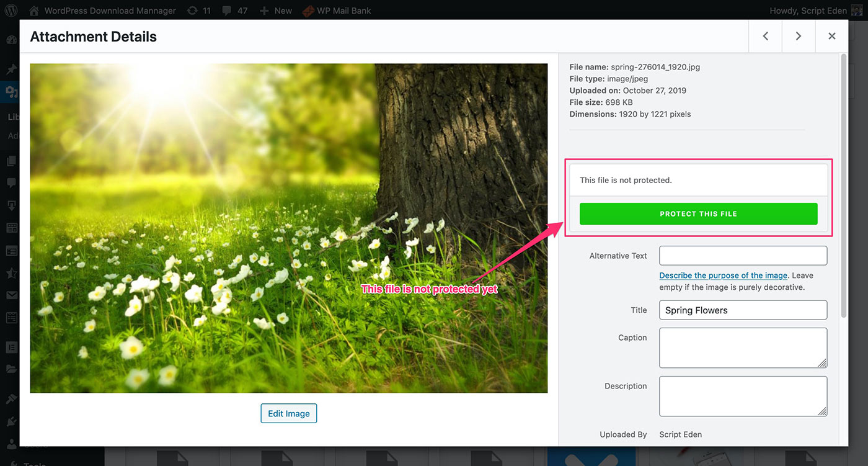868x466 pixels.
Task: Edit the Title field containing Spring Flowers
Action: (742, 310)
